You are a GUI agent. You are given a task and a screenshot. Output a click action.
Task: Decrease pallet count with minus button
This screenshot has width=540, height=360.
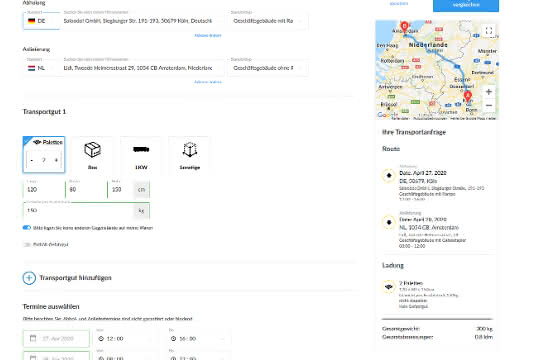(x=32, y=160)
